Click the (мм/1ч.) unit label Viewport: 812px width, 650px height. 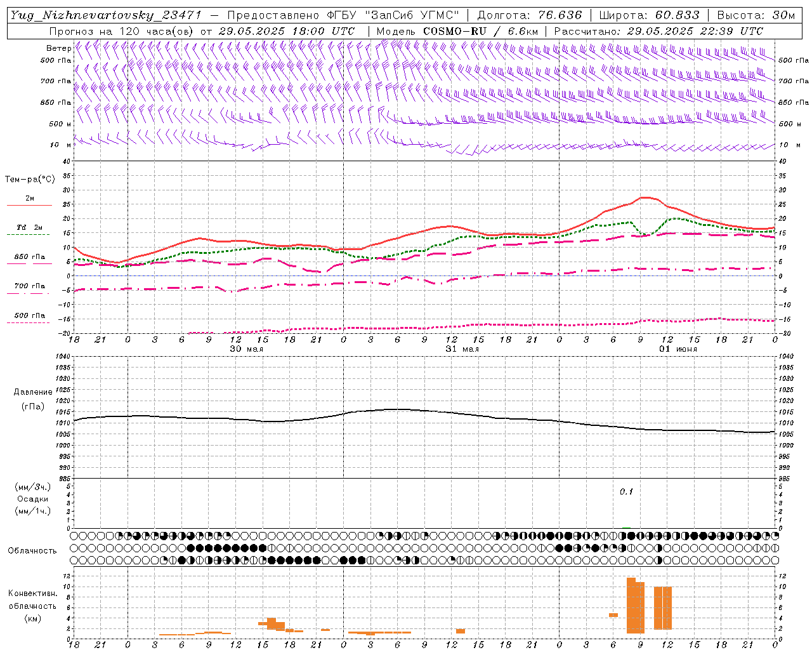tap(33, 510)
